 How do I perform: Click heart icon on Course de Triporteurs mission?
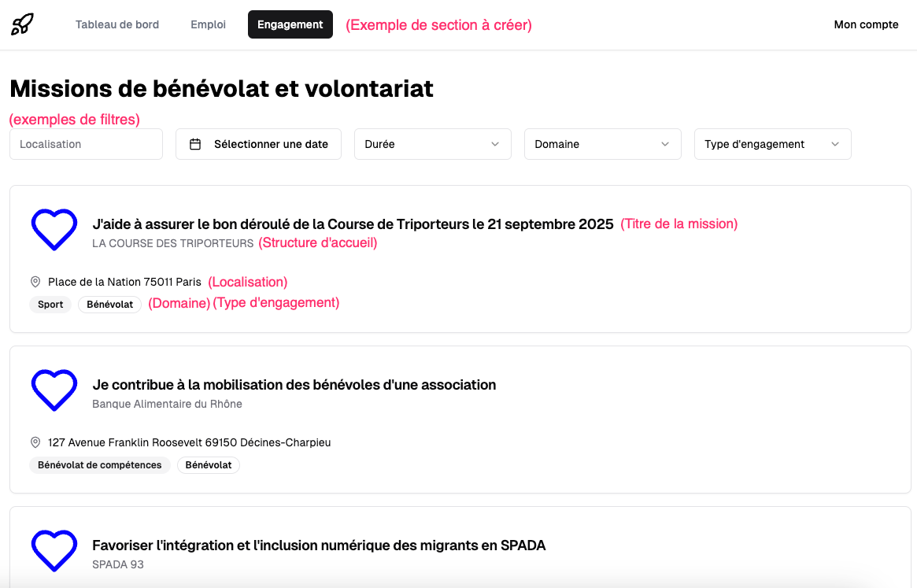coord(54,229)
